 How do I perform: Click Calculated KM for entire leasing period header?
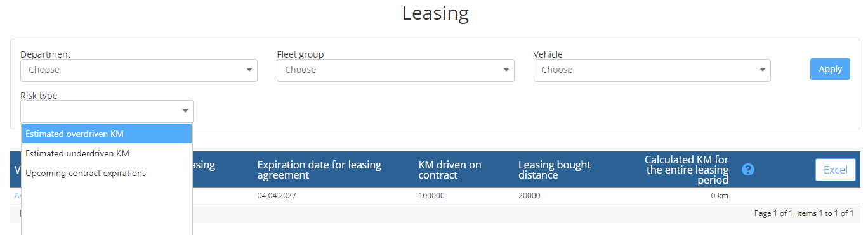click(687, 170)
